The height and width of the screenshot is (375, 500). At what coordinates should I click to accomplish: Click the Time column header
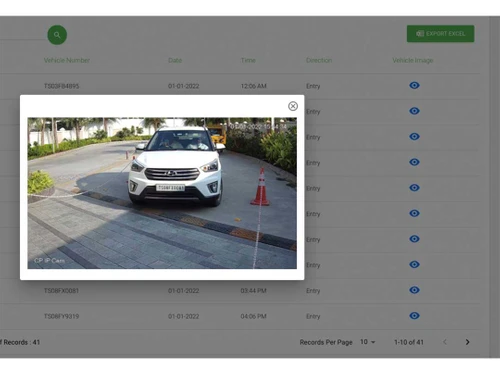pos(248,60)
